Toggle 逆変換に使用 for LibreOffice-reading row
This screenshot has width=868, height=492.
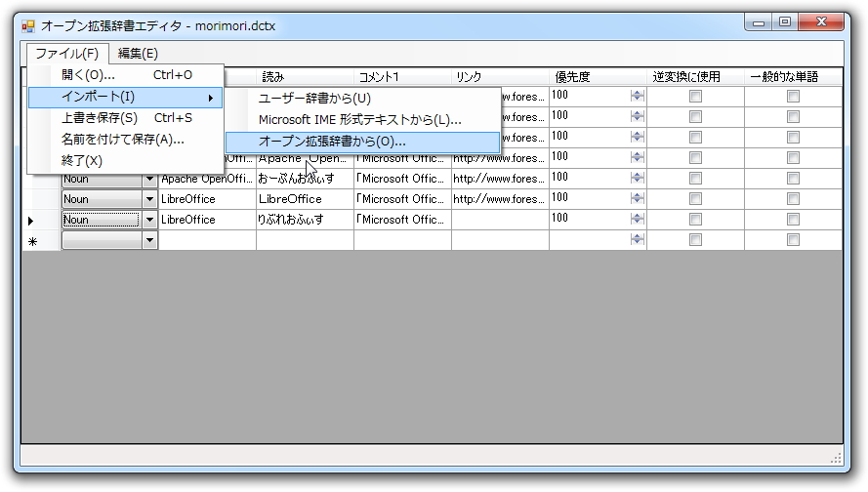coord(695,199)
